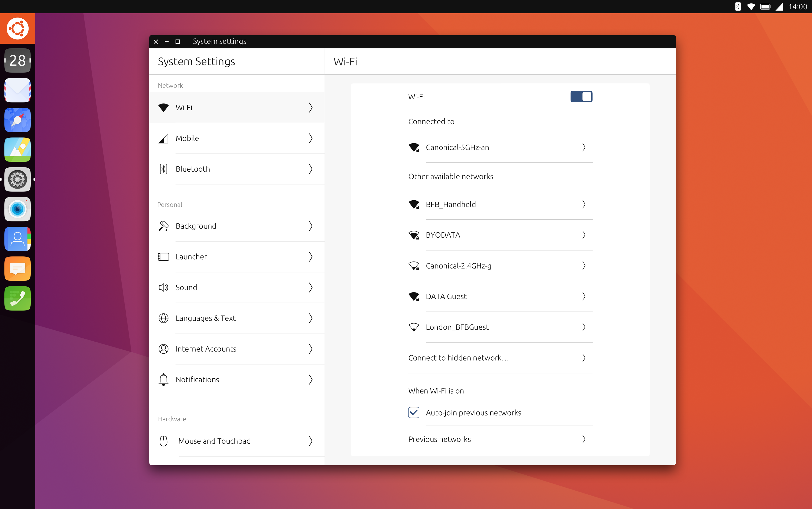Connect to DATA Guest network
Image resolution: width=812 pixels, height=509 pixels.
point(500,297)
